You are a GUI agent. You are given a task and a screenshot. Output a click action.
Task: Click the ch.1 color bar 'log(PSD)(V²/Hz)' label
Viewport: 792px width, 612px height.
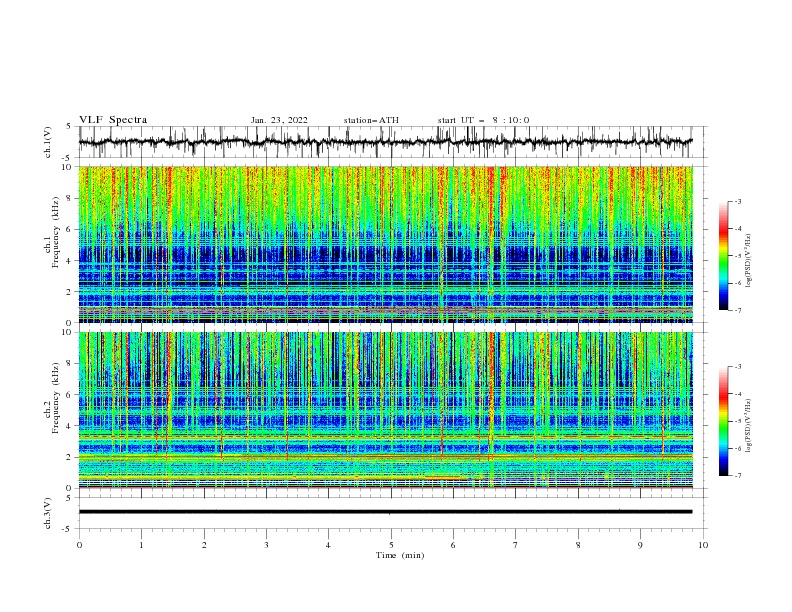[x=749, y=261]
